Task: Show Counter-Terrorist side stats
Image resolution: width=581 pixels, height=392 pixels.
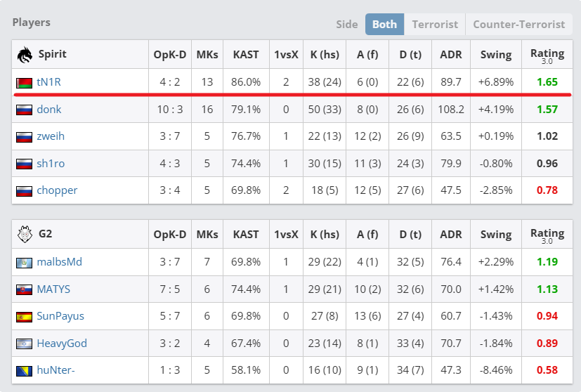Action: (518, 24)
